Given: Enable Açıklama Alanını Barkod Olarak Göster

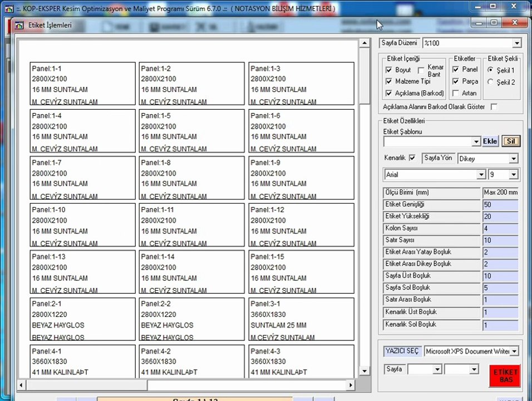Looking at the screenshot, I should (494, 107).
